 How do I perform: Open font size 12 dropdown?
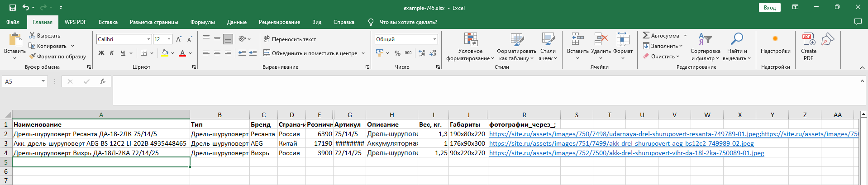169,39
